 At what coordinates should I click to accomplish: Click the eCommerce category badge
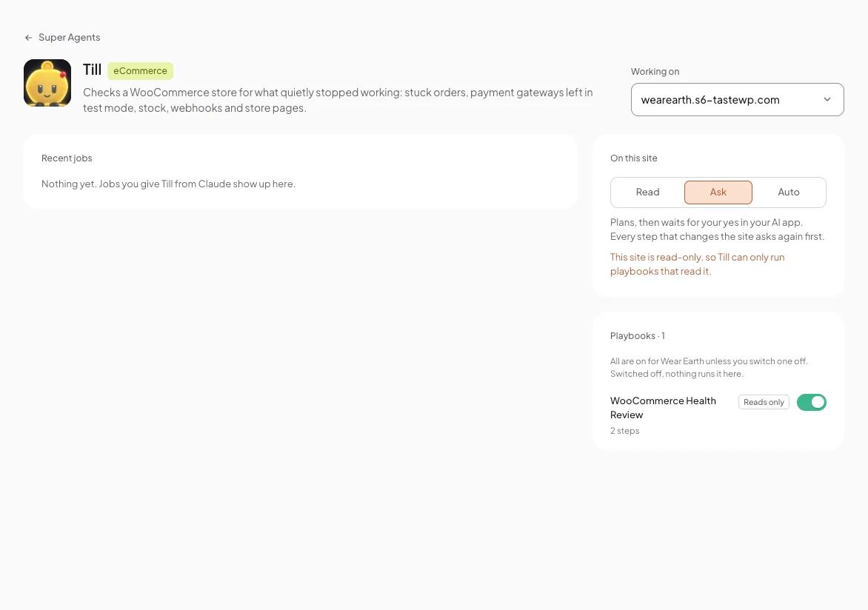140,71
